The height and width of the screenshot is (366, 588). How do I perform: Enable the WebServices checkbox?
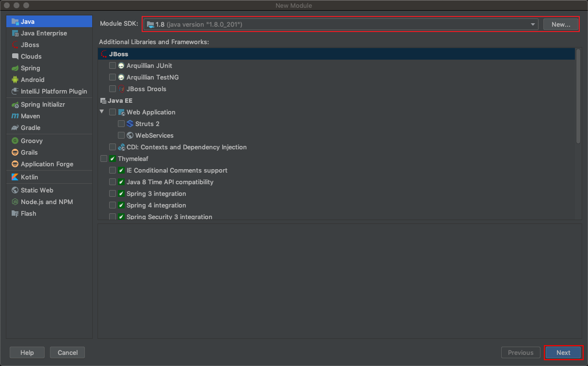tap(121, 135)
